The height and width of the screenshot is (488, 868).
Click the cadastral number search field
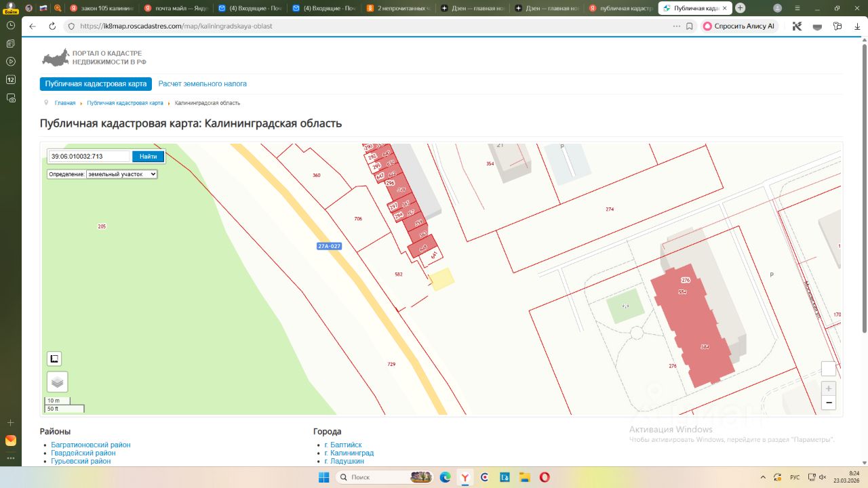[88, 157]
